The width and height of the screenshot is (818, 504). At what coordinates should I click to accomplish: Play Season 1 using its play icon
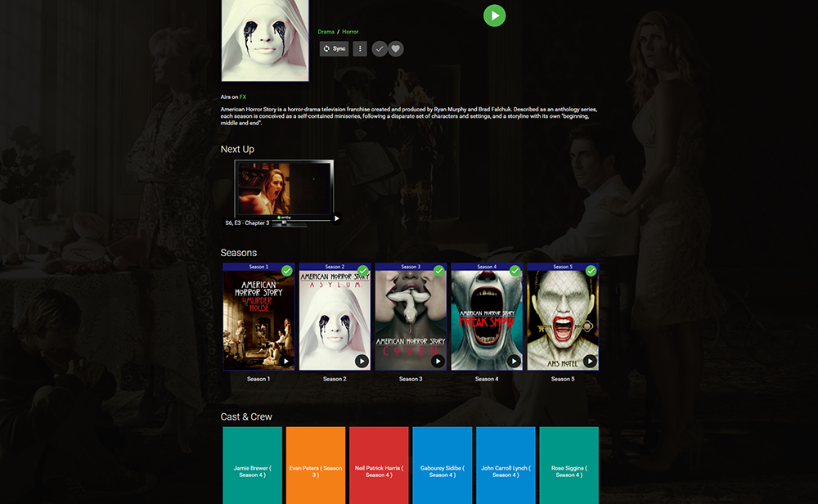[x=285, y=361]
